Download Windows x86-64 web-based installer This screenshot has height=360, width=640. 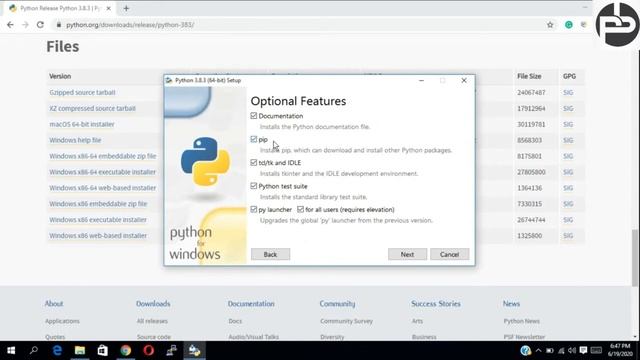point(103,188)
